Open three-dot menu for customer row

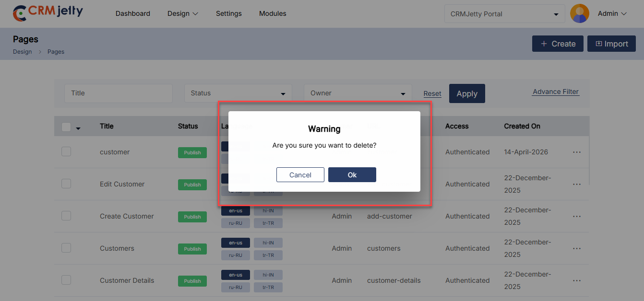(576, 152)
